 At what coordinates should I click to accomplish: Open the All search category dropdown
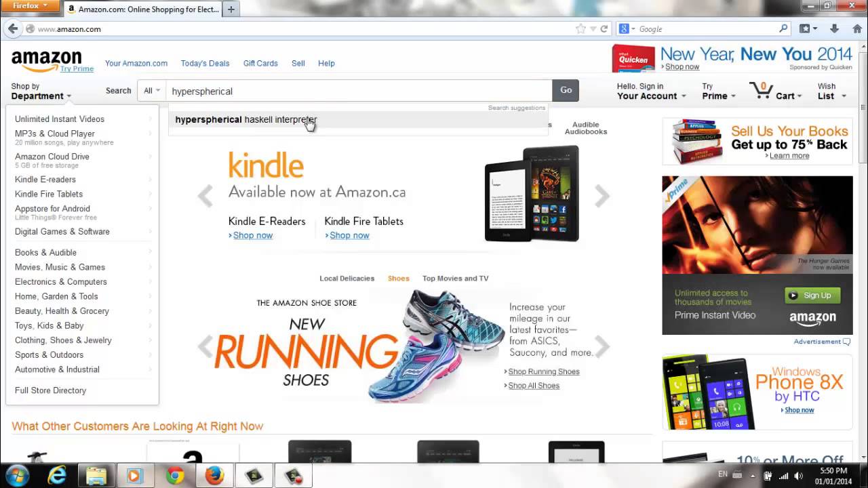152,91
